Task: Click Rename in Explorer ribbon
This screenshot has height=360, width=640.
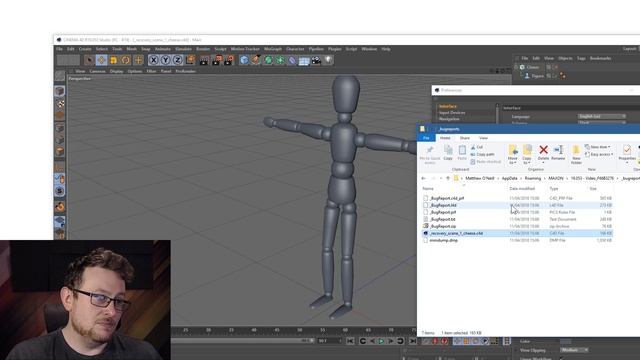Action: (558, 153)
